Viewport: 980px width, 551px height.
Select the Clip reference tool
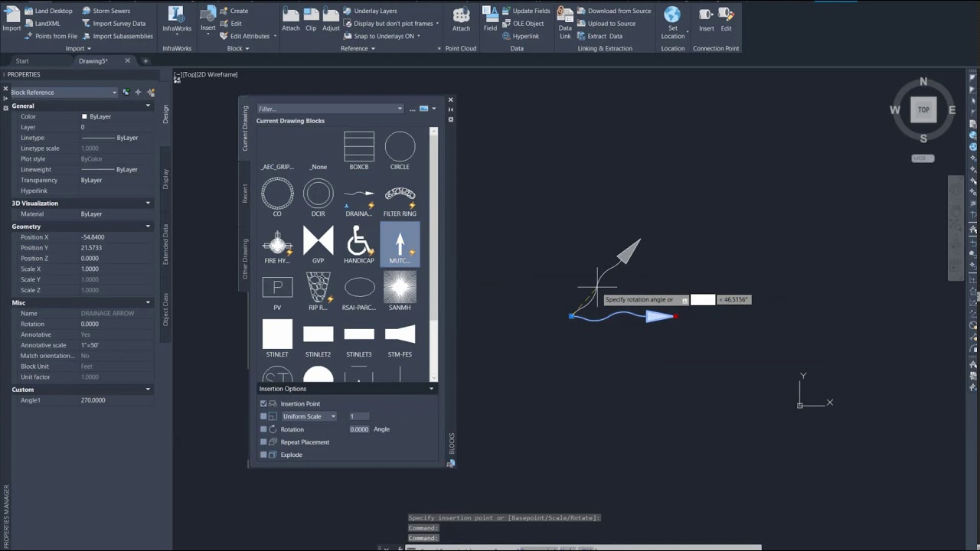[311, 20]
